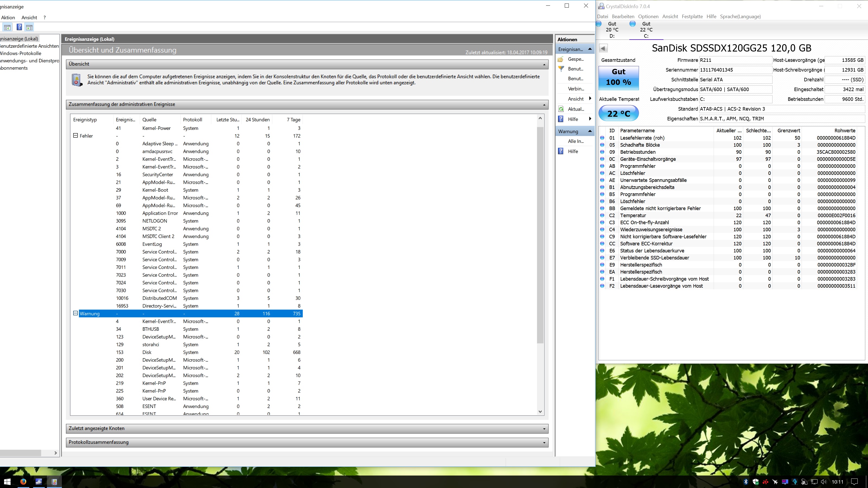This screenshot has width=868, height=488.
Task: Click the Aktual... refresh action icon
Action: click(x=561, y=109)
